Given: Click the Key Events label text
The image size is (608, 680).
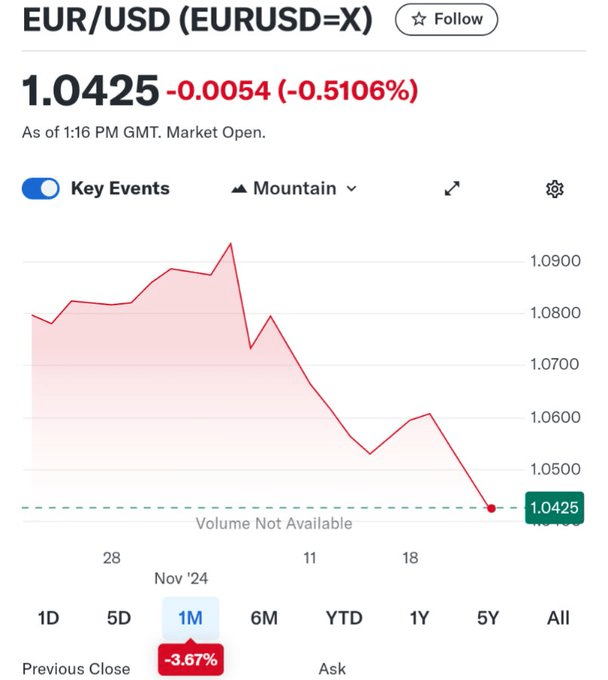Looking at the screenshot, I should click(120, 189).
